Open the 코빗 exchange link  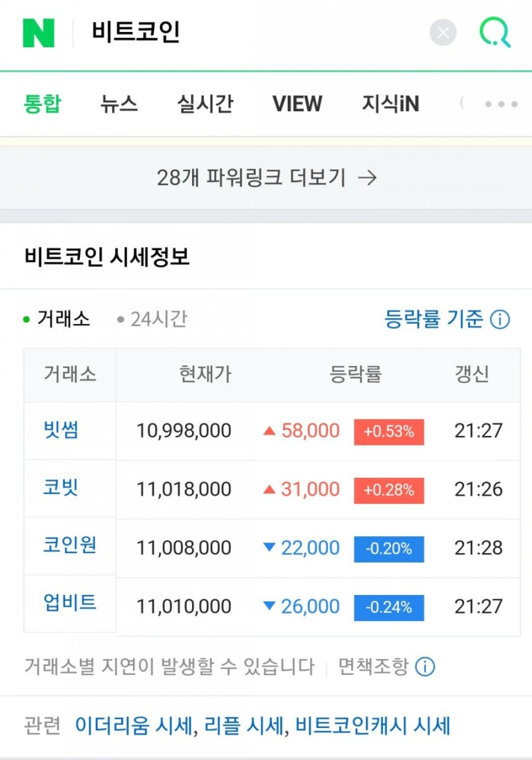coord(61,488)
